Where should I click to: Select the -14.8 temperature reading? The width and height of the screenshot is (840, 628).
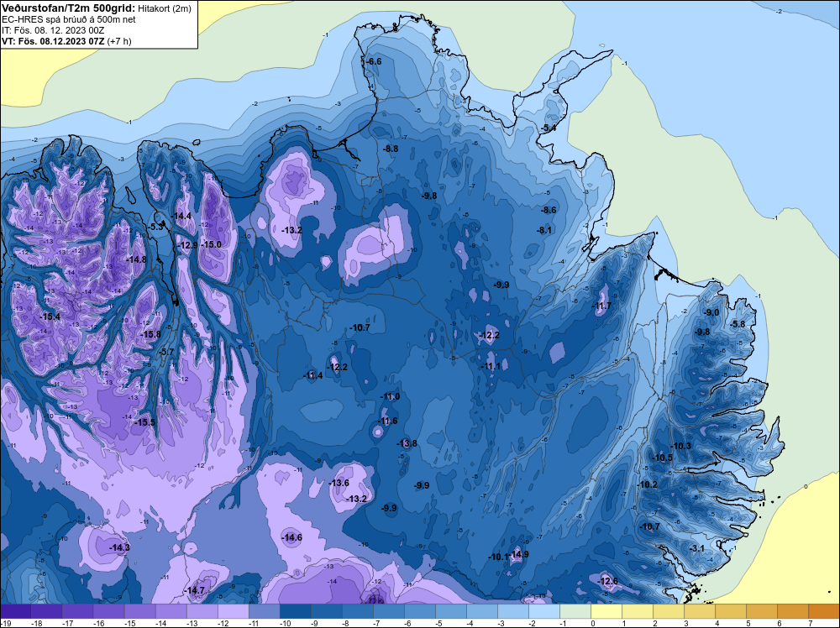pyautogui.click(x=136, y=259)
